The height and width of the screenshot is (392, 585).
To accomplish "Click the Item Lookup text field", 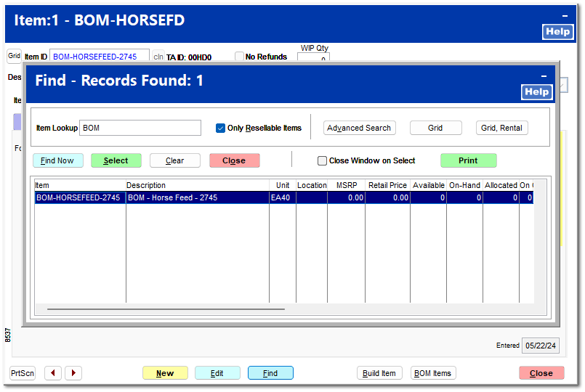I will (x=140, y=128).
